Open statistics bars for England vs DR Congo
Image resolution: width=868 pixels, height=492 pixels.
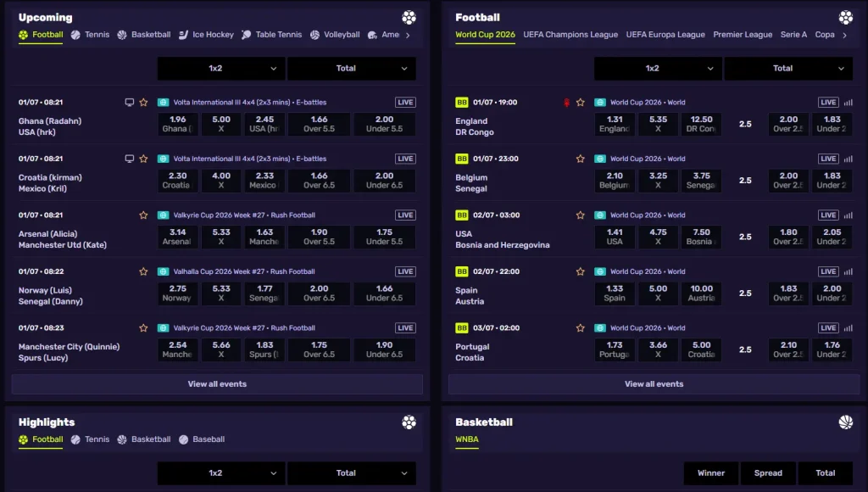848,103
